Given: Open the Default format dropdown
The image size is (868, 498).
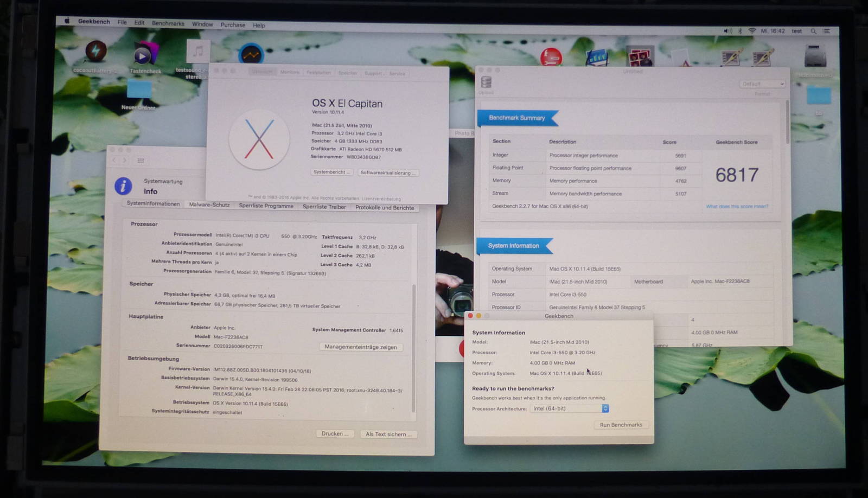Looking at the screenshot, I should point(762,84).
